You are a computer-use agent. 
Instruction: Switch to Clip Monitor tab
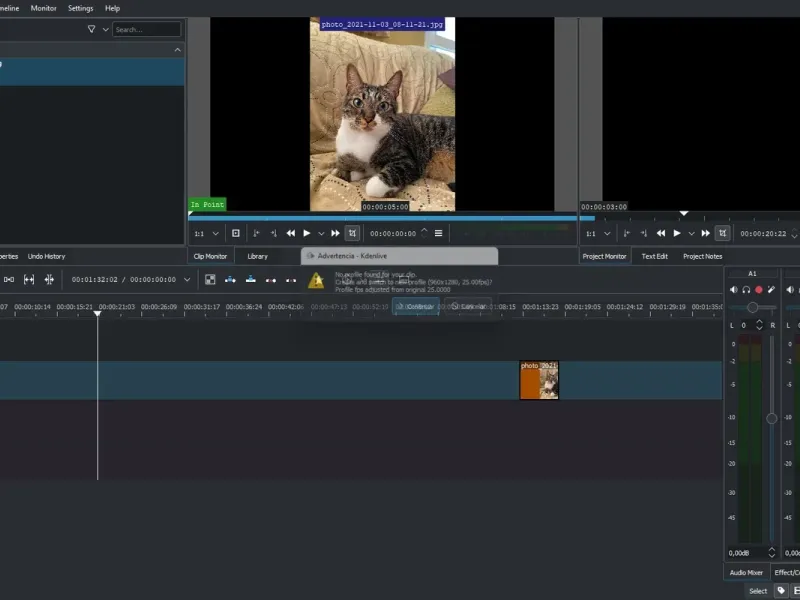click(x=210, y=256)
